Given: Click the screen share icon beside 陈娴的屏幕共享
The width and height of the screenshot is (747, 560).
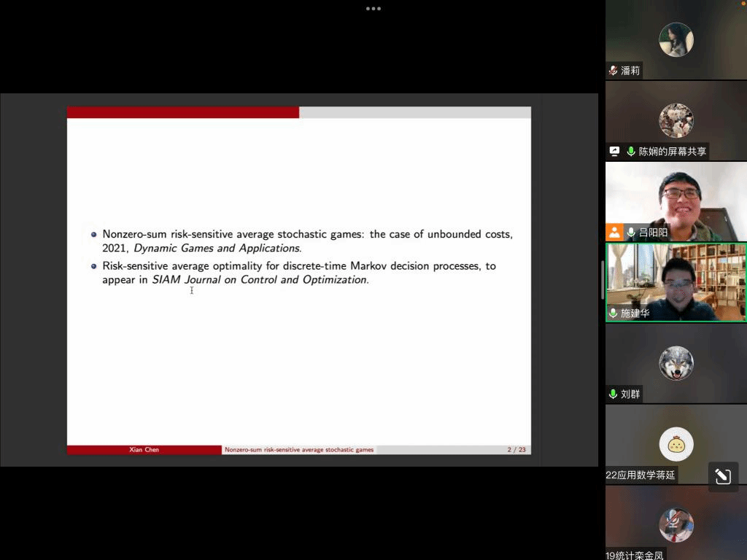Looking at the screenshot, I should click(614, 152).
